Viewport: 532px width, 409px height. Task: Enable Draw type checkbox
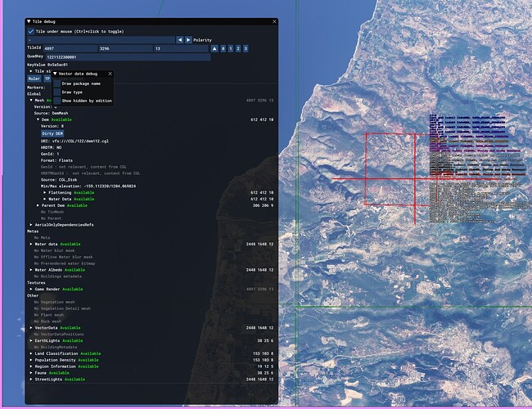57,92
